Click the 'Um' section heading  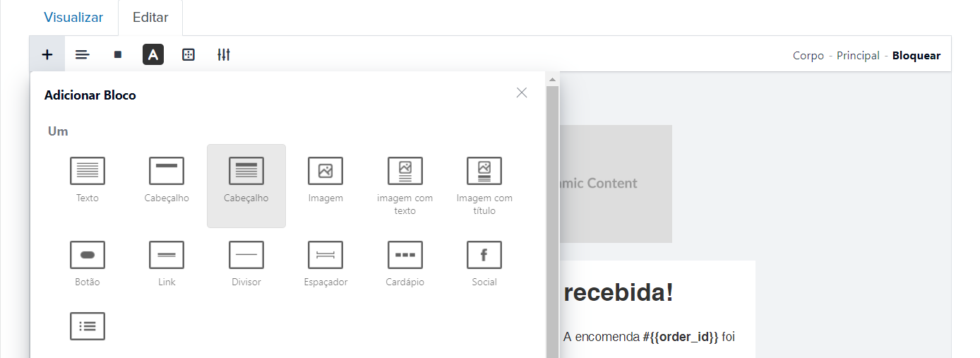tap(58, 131)
